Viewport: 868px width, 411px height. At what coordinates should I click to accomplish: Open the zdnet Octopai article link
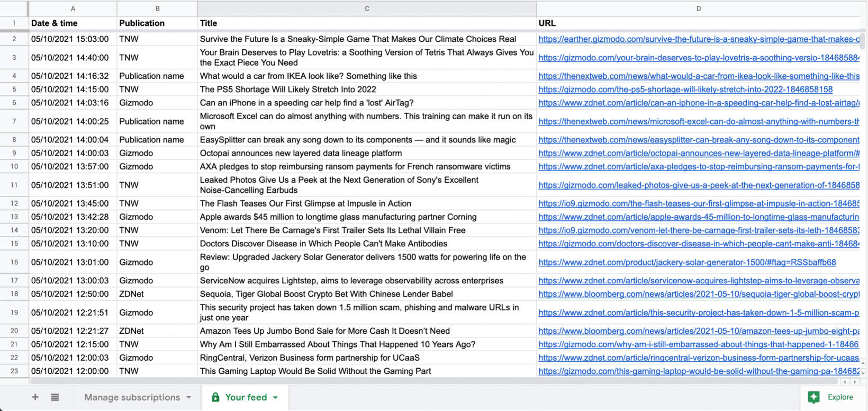[x=699, y=153]
